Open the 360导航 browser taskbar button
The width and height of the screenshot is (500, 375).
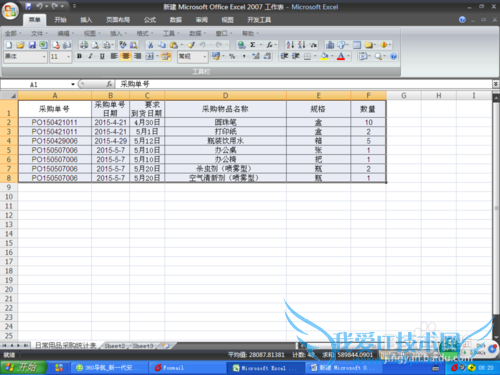click(109, 368)
